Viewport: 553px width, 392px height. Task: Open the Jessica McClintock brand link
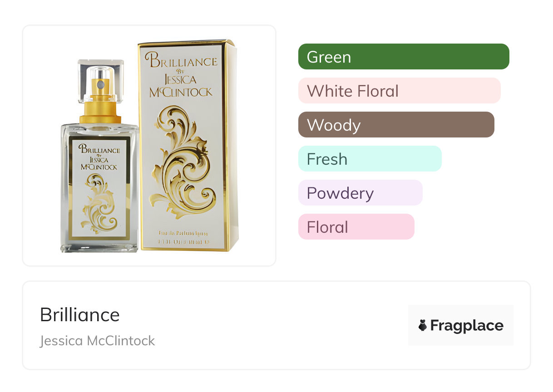[x=98, y=341]
